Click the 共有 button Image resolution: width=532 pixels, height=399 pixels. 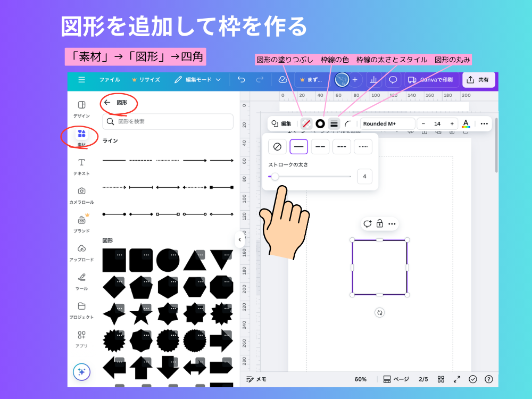coord(478,80)
